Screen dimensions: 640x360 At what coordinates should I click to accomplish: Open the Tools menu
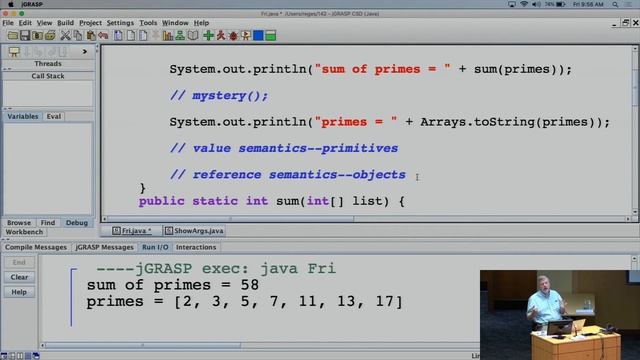(x=148, y=23)
